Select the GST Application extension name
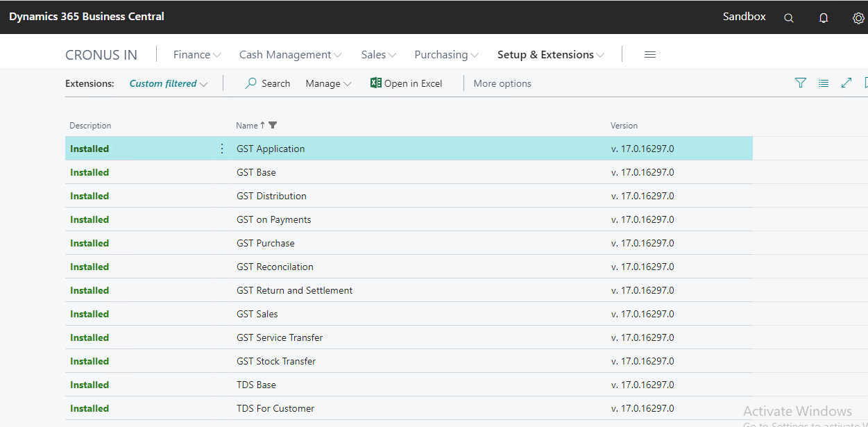Image resolution: width=868 pixels, height=427 pixels. click(x=271, y=149)
